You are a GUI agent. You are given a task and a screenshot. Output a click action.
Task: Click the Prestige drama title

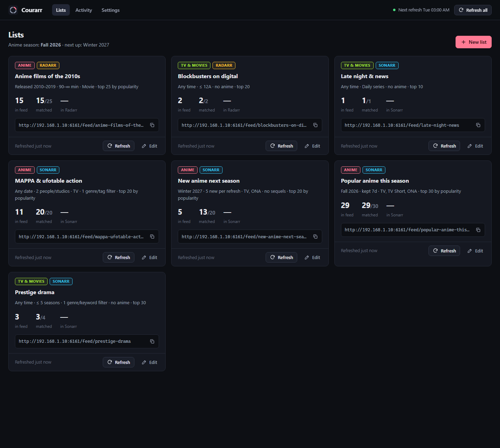pyautogui.click(x=35, y=292)
